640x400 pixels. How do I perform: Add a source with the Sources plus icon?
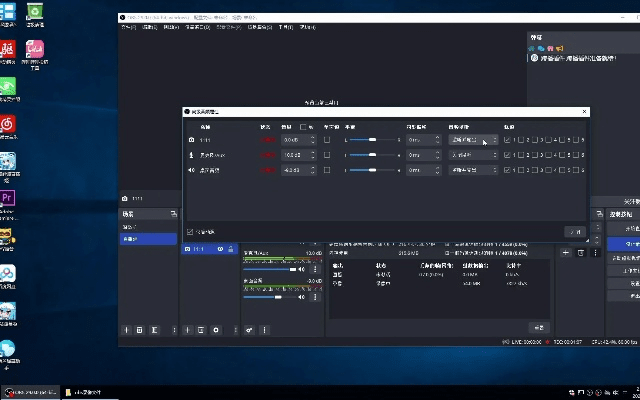[188, 329]
